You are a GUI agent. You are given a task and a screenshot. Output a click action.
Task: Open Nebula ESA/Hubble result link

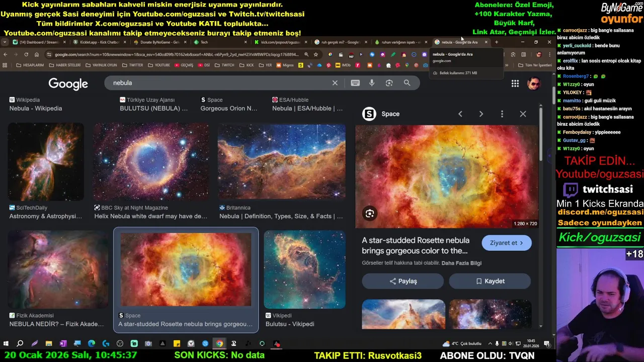307,109
